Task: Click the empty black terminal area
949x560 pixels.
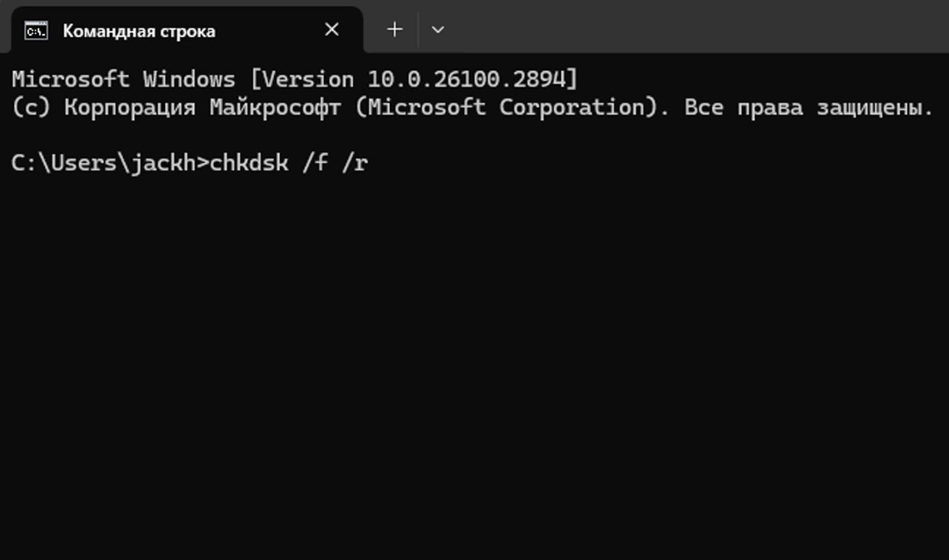Action: [x=474, y=369]
